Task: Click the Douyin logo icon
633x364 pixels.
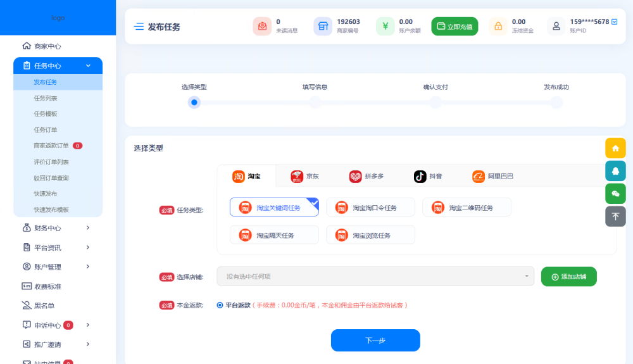Action: tap(420, 177)
